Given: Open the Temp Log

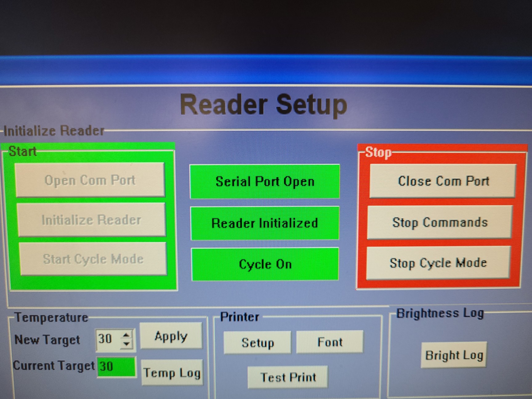Looking at the screenshot, I should 172,373.
